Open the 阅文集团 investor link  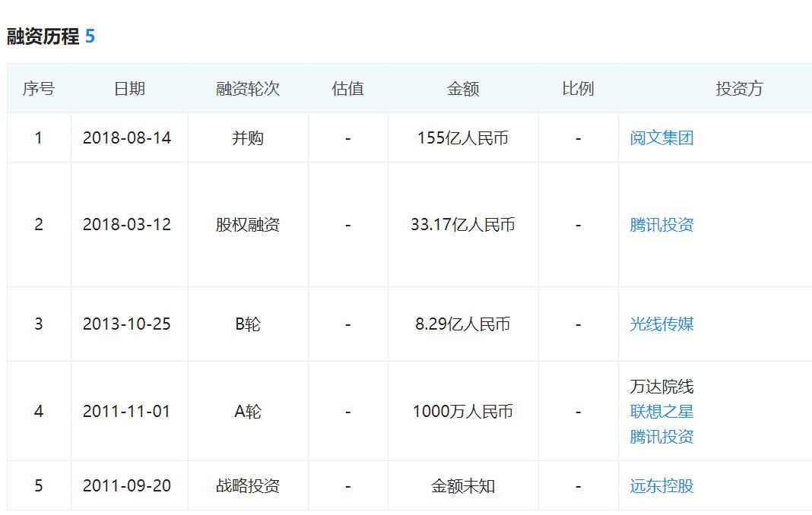661,138
